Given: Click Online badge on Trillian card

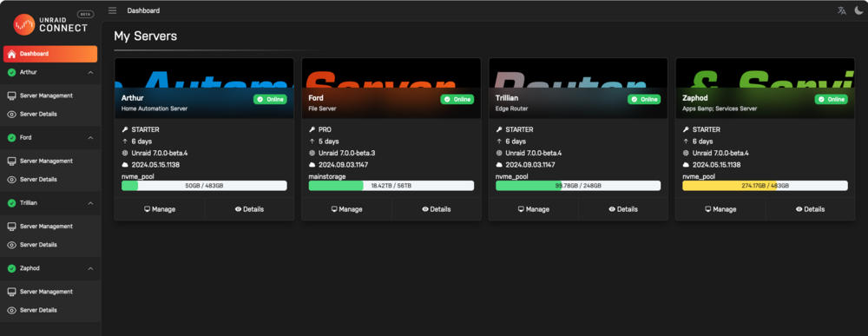Looking at the screenshot, I should (x=644, y=99).
